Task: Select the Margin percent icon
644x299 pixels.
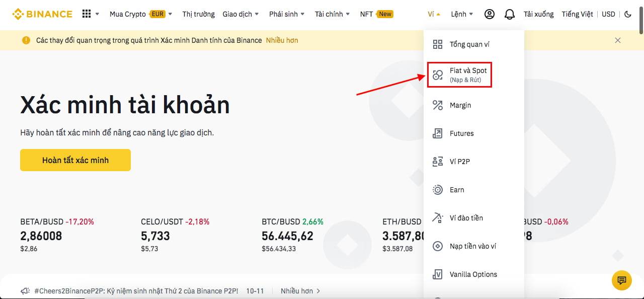Action: click(x=438, y=105)
